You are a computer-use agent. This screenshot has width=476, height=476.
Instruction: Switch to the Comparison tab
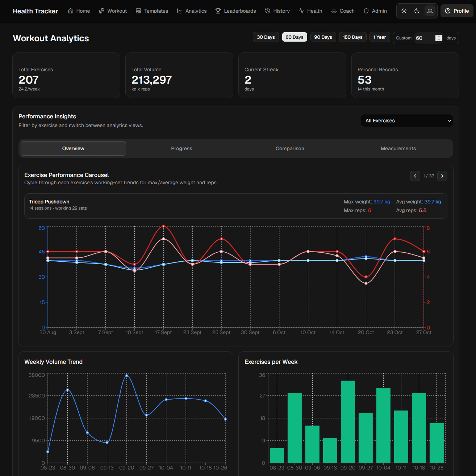290,148
